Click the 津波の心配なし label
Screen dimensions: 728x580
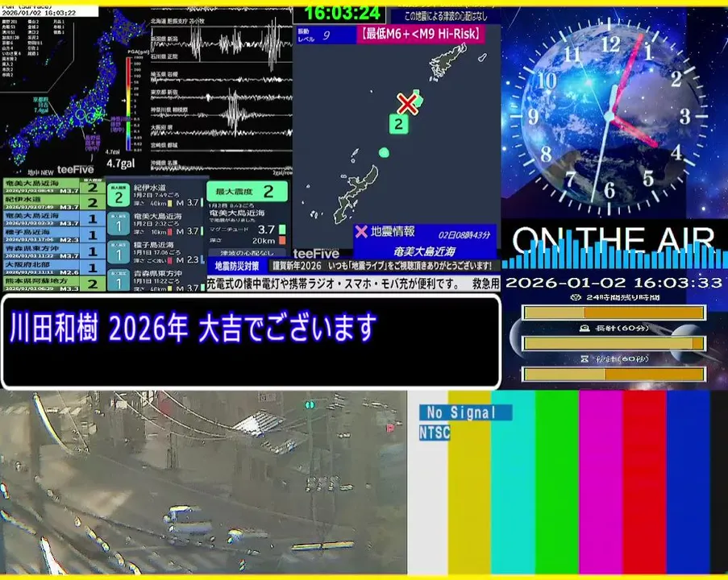pos(247,253)
